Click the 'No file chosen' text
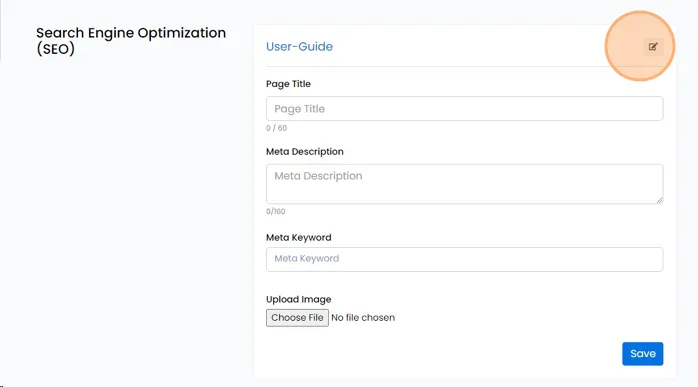This screenshot has width=698, height=387. (363, 318)
